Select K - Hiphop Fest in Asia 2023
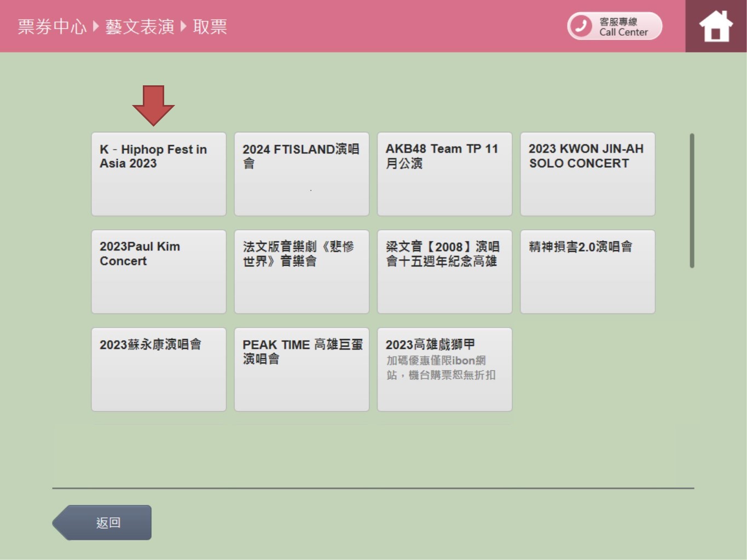 (159, 174)
